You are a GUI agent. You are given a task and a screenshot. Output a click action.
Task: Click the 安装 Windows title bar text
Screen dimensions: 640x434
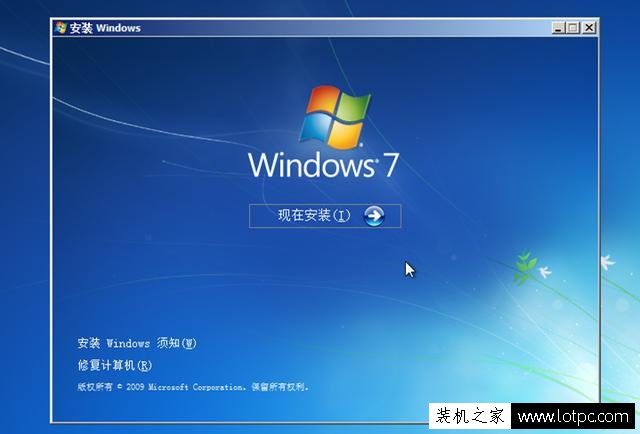[x=105, y=28]
